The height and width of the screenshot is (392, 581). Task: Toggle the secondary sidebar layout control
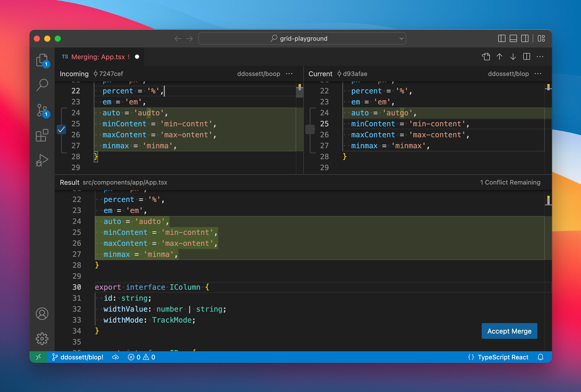(x=525, y=38)
